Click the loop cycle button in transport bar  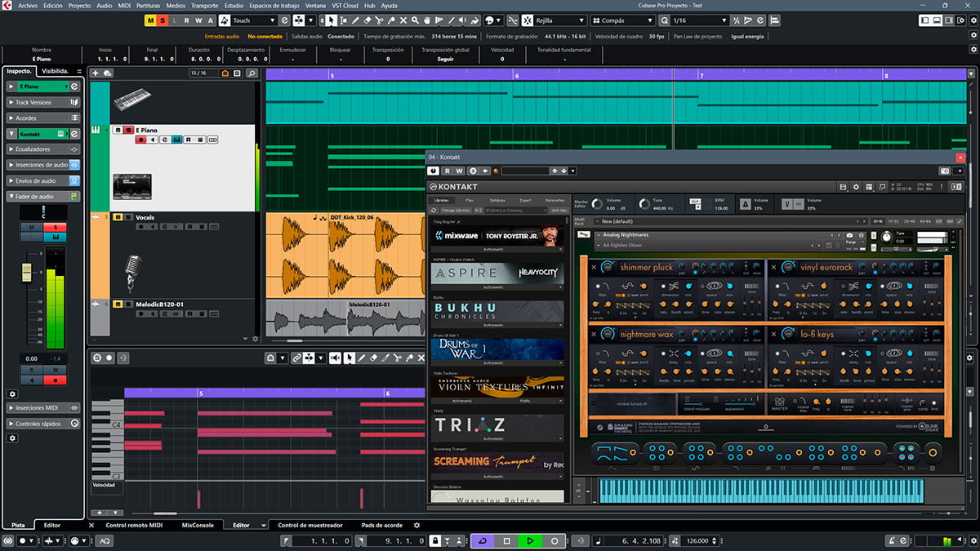coord(483,540)
